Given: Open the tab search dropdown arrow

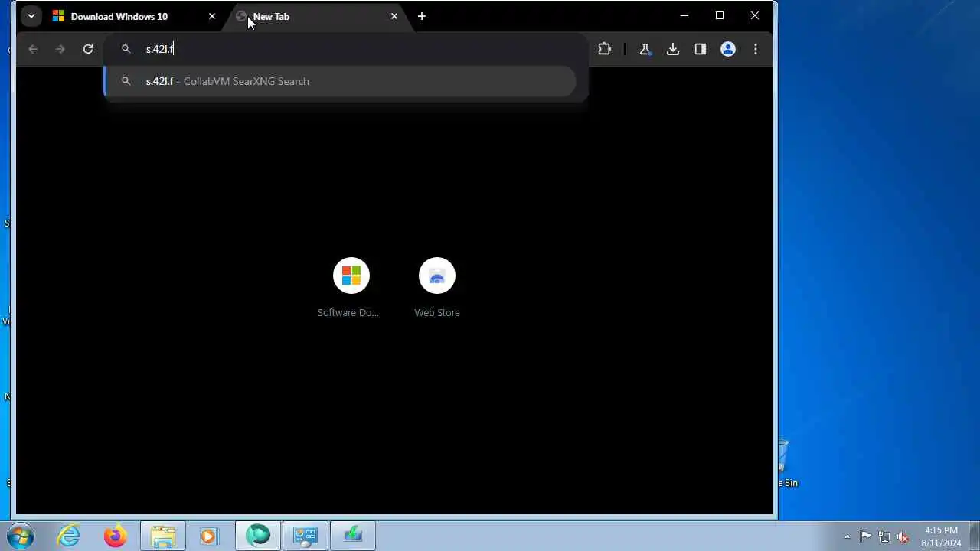Looking at the screenshot, I should click(x=31, y=16).
